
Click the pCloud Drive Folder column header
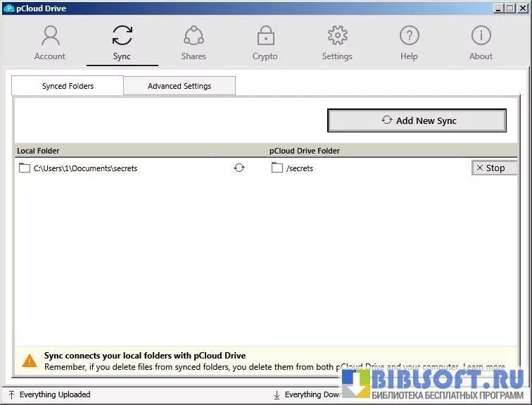305,151
